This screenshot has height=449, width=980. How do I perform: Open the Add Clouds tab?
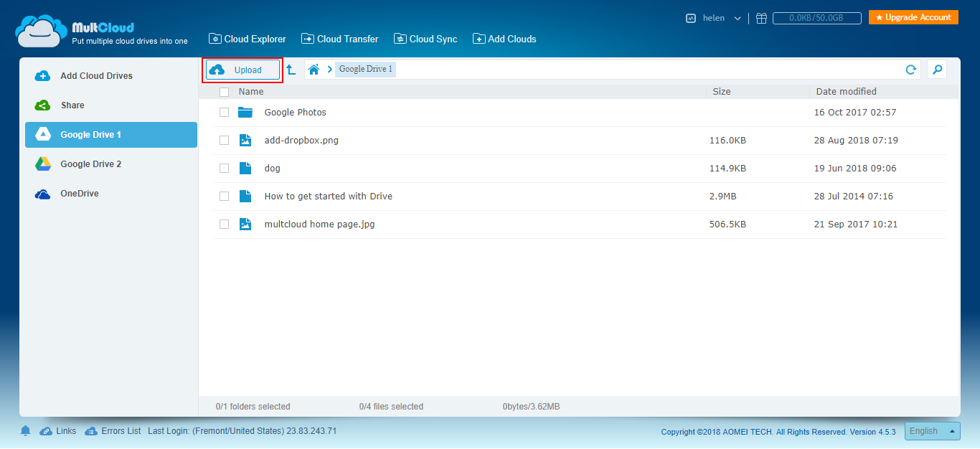click(504, 39)
